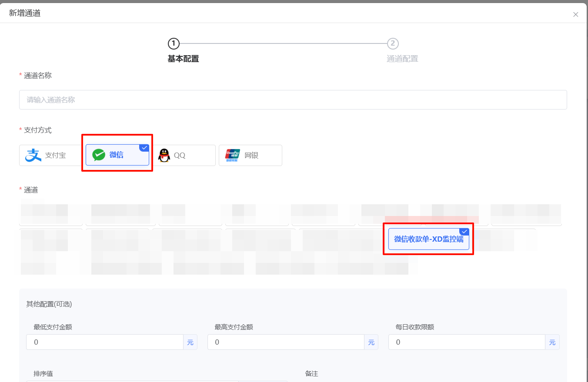Image resolution: width=588 pixels, height=382 pixels.
Task: Click the 基本配置 step label
Action: click(183, 59)
